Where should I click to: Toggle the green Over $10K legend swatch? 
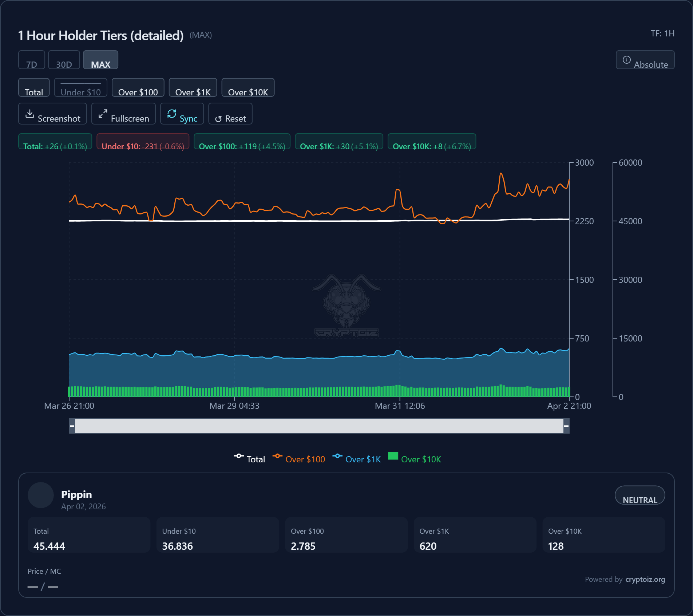tap(393, 456)
